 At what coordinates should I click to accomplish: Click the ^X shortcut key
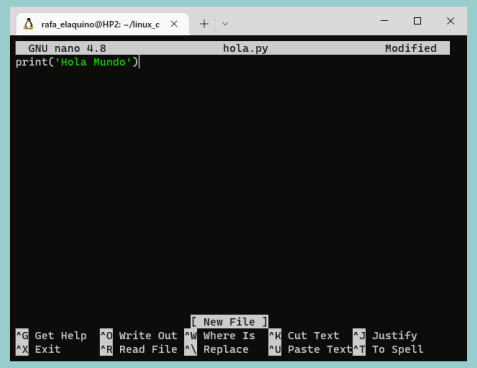tap(22, 349)
